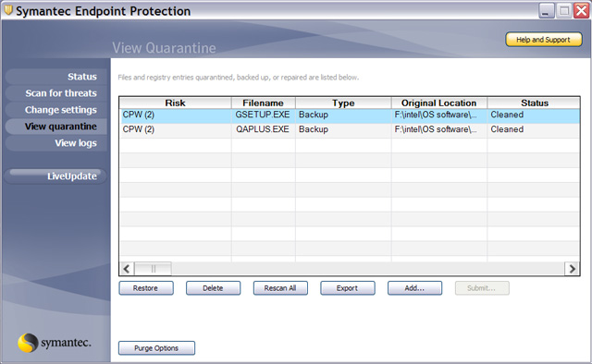Click the horizontal scrollbar thumb
Viewport: 592px width, 364px height.
coord(153,269)
